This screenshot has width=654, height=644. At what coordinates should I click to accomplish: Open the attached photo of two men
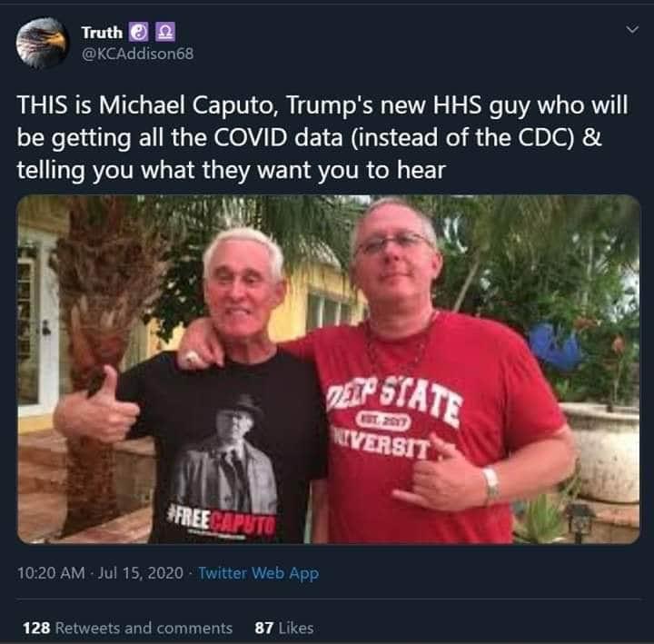point(329,370)
